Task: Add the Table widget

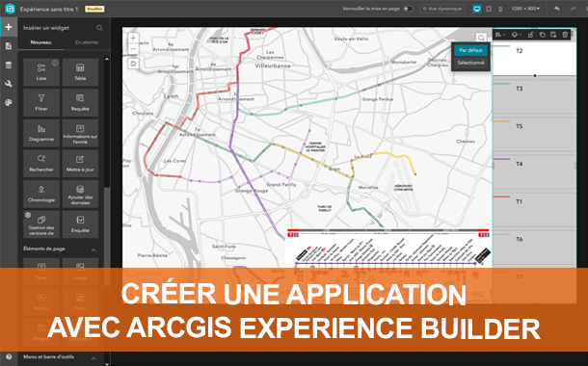Action: 80,72
